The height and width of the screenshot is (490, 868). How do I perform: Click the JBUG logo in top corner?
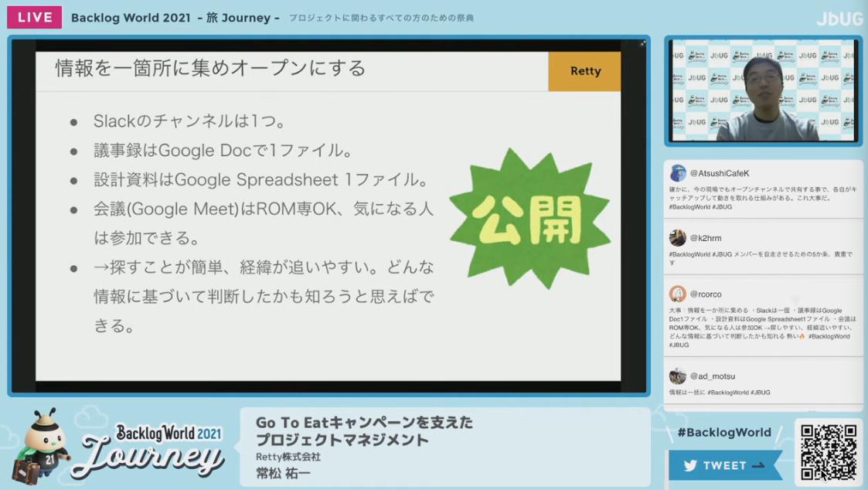[839, 19]
